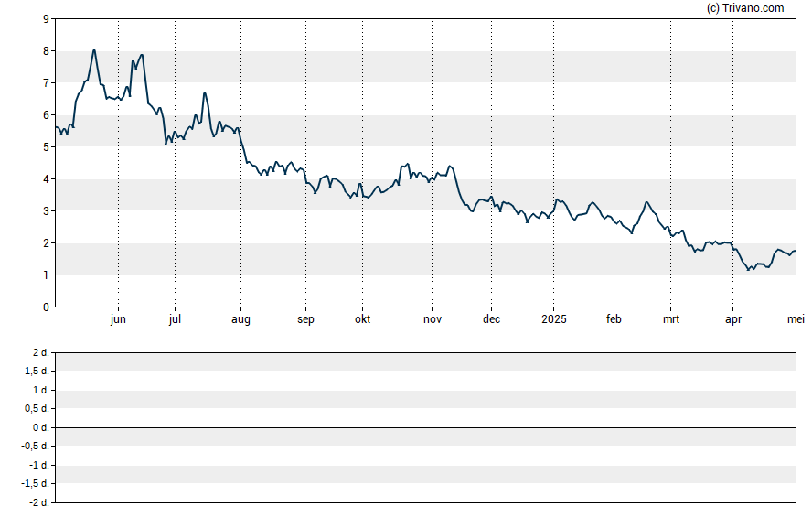
Task: Click the 0 value on the price axis
Action: tap(46, 307)
